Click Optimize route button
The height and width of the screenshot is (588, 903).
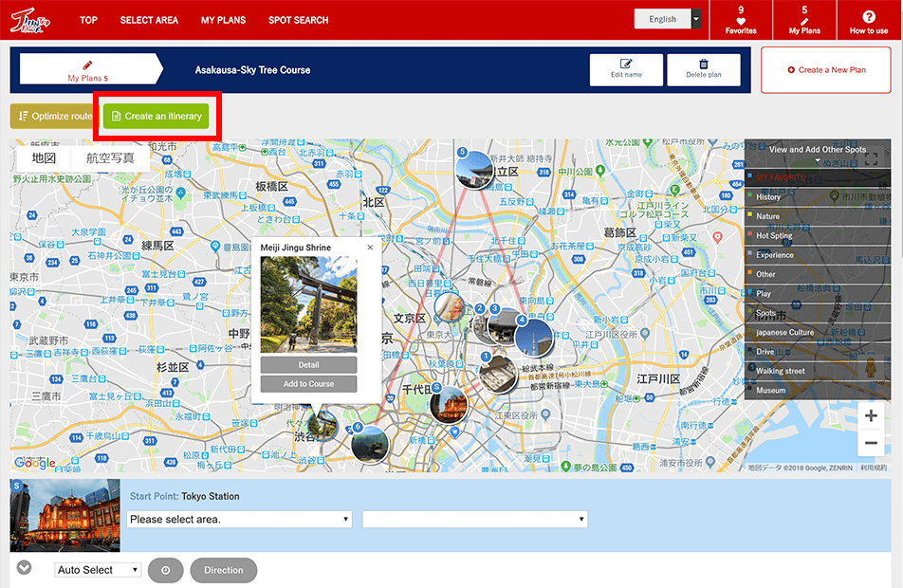55,117
